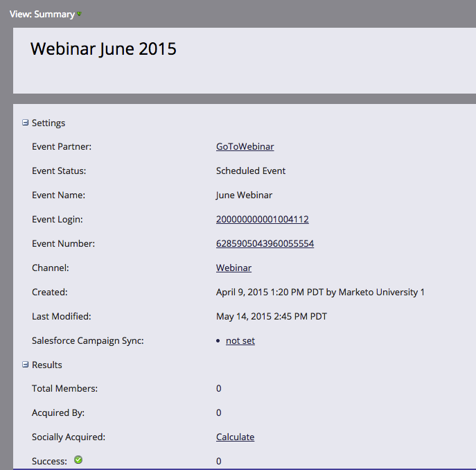Click the June Webinar event name

point(244,195)
